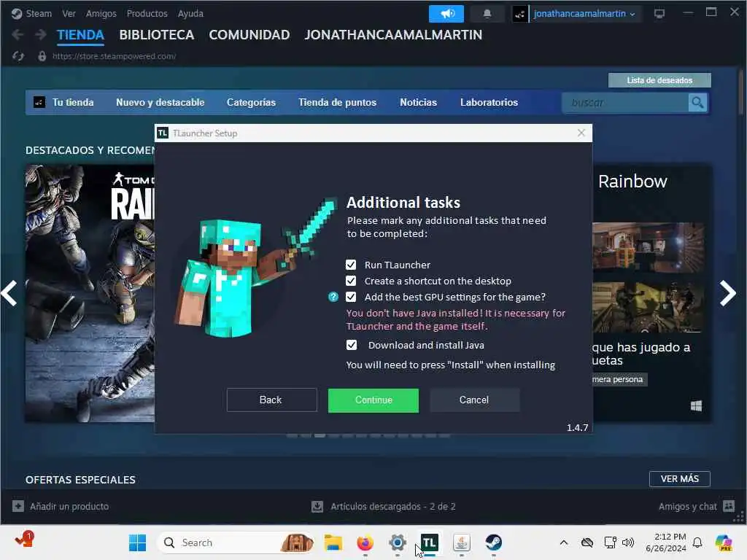Click the VER MÁS button
Image resolution: width=747 pixels, height=560 pixels.
pyautogui.click(x=679, y=479)
